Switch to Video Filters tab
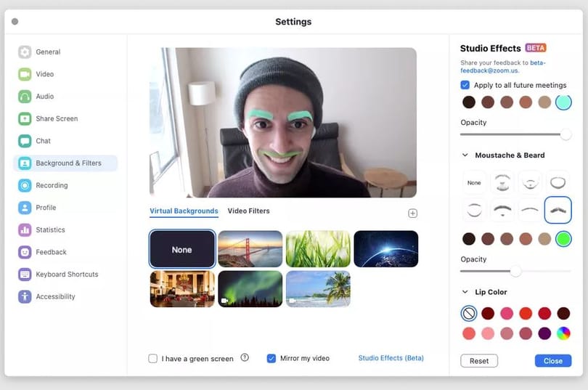588x390 pixels. click(248, 211)
